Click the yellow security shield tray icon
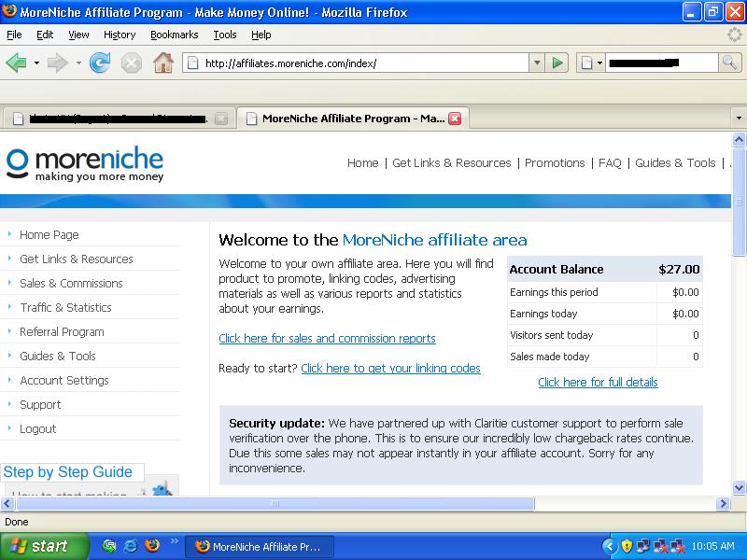The height and width of the screenshot is (560, 747). coord(627,546)
